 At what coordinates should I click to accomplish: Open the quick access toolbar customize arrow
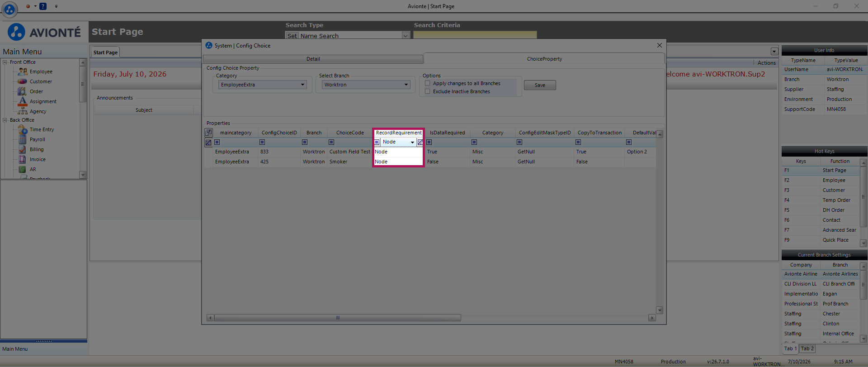point(56,6)
